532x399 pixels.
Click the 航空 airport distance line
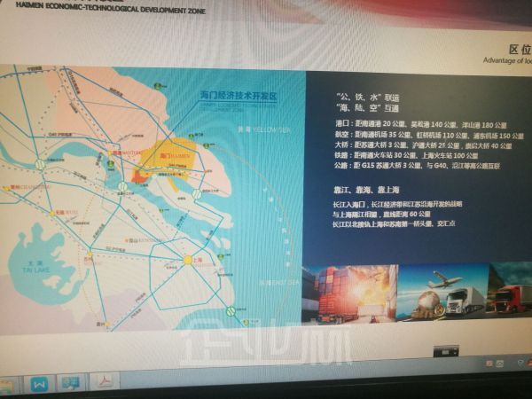tap(429, 135)
